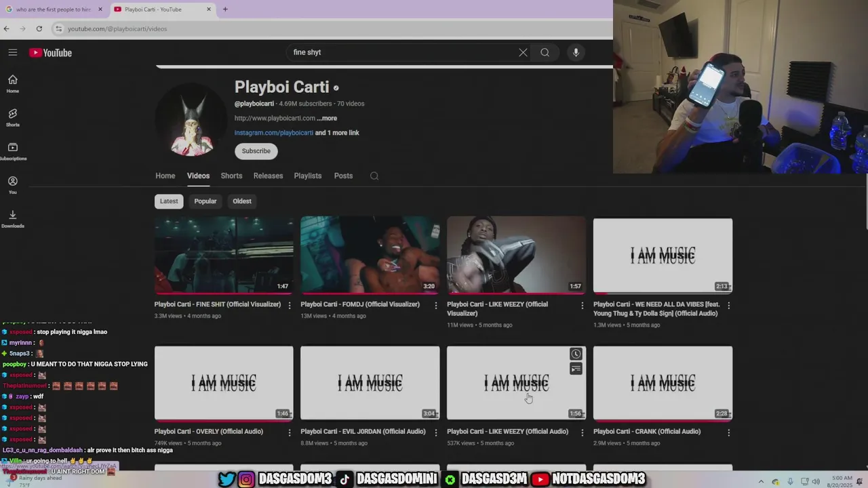This screenshot has height=488, width=868.
Task: Click the magnifier search button
Action: [545, 52]
